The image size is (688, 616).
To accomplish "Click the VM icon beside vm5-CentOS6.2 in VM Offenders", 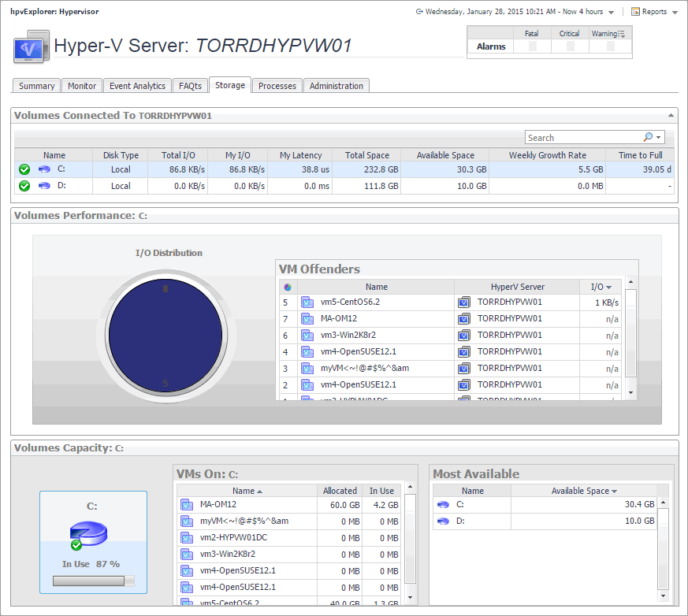I will click(x=307, y=302).
